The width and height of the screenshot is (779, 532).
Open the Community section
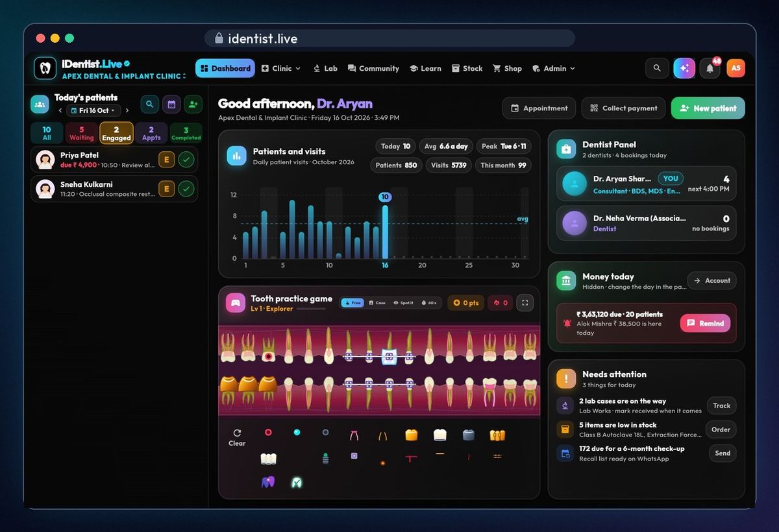pos(373,68)
